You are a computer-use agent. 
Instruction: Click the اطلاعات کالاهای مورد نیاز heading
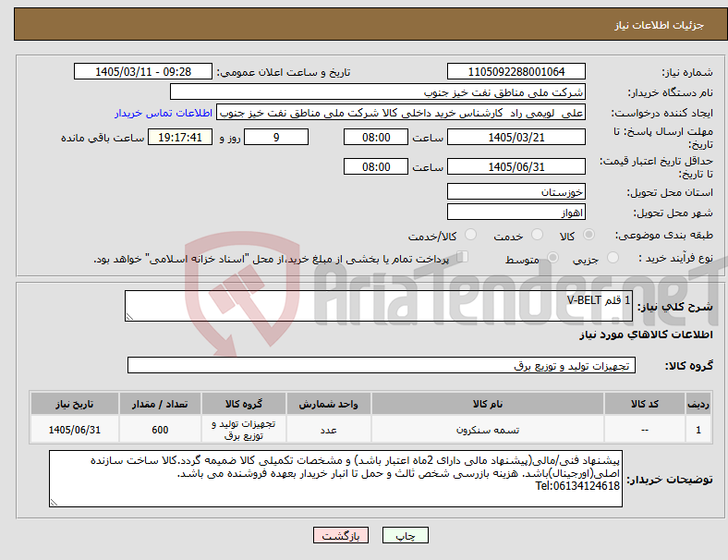point(646,335)
